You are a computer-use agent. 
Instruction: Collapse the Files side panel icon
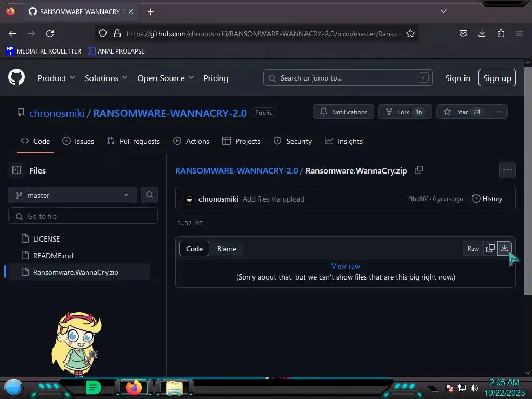[17, 170]
